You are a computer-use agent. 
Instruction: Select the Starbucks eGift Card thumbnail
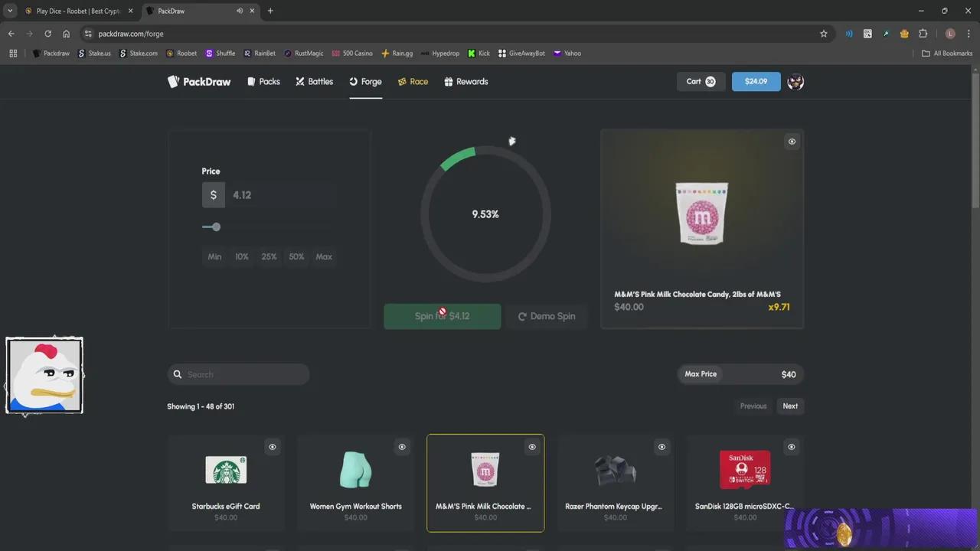tap(226, 470)
